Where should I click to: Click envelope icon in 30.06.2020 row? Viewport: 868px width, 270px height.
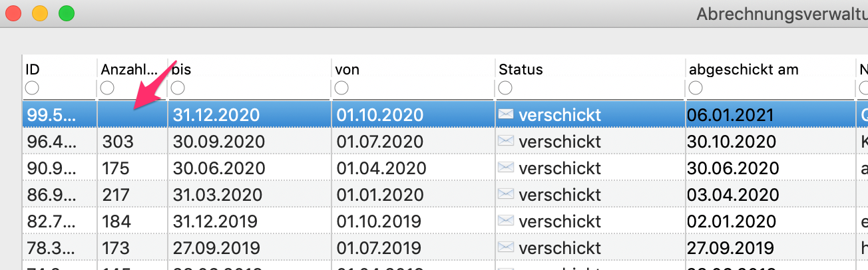[506, 168]
